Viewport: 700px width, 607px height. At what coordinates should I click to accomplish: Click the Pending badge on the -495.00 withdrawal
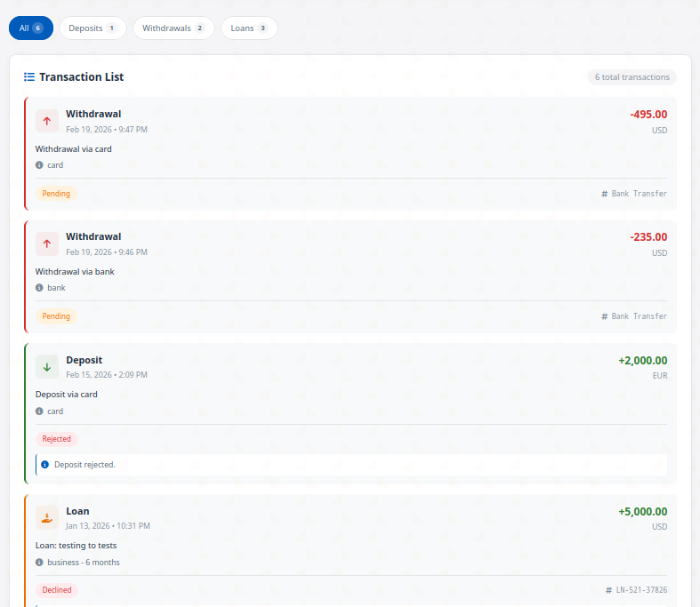tap(56, 194)
